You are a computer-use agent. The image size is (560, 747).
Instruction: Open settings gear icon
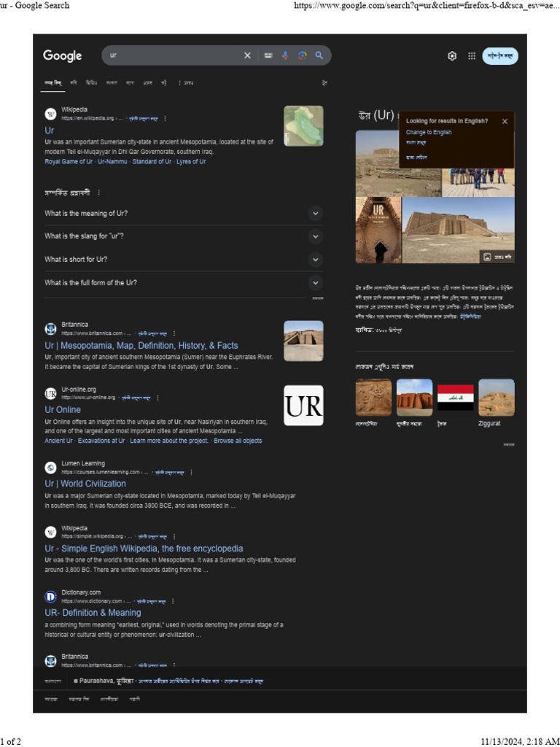point(452,55)
